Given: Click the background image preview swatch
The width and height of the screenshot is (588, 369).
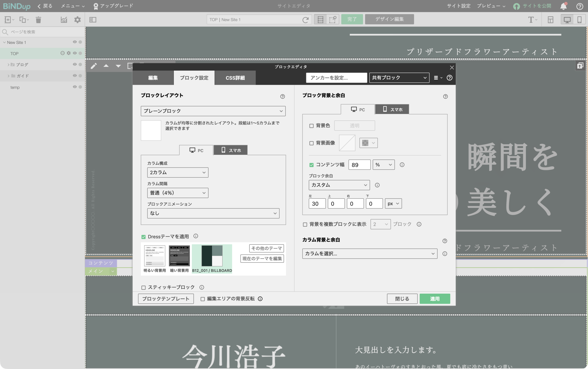Looking at the screenshot, I should pyautogui.click(x=347, y=143).
